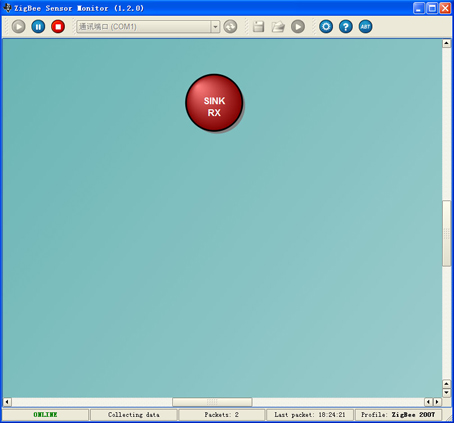Save log with the floppy disk icon

point(258,26)
